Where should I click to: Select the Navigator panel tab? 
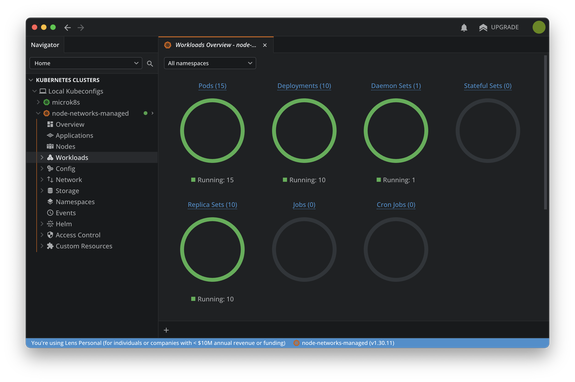pos(45,45)
